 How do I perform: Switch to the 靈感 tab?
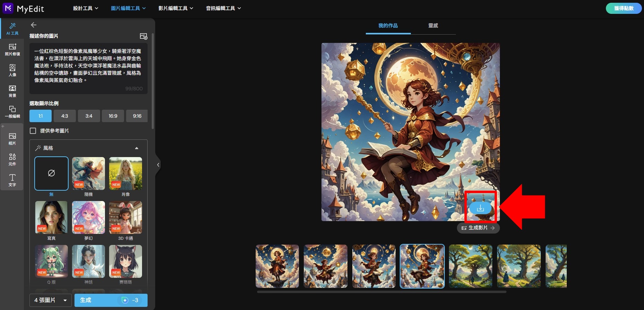(433, 26)
